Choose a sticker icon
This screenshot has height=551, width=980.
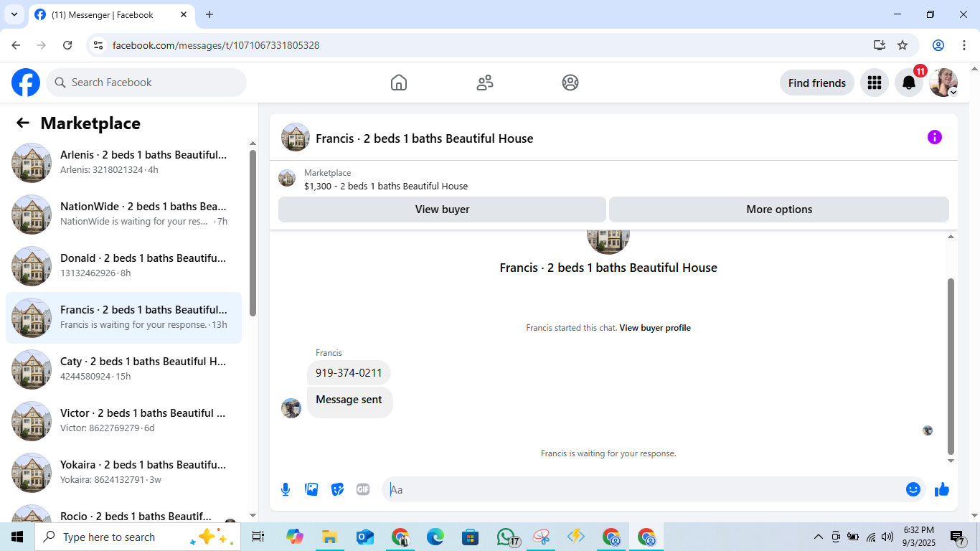coord(337,489)
